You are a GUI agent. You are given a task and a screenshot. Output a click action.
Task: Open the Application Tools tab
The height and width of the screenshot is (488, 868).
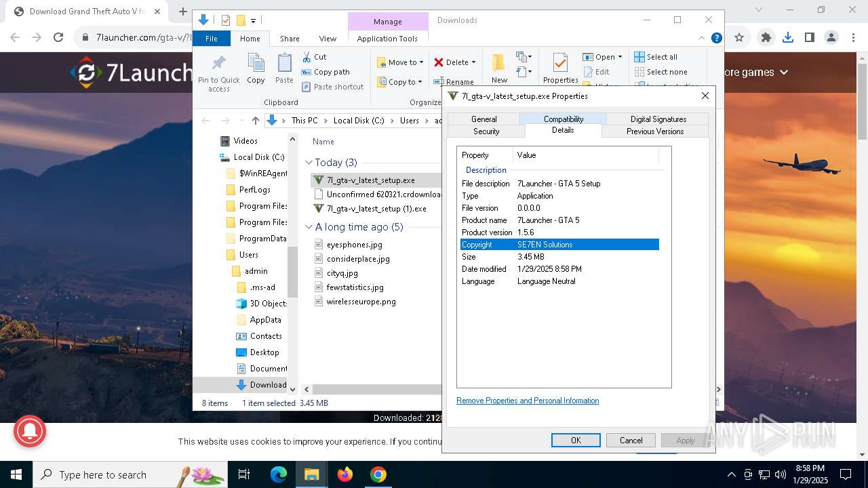[387, 39]
